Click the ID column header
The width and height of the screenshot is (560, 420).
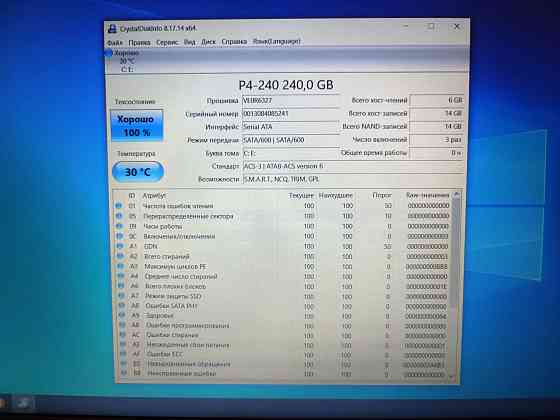pyautogui.click(x=132, y=195)
